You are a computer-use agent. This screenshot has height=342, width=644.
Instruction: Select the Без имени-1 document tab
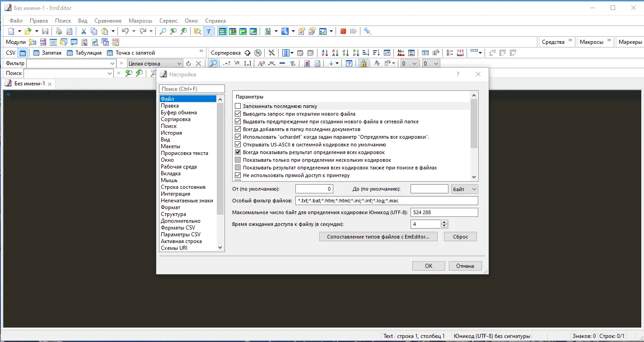[x=29, y=83]
